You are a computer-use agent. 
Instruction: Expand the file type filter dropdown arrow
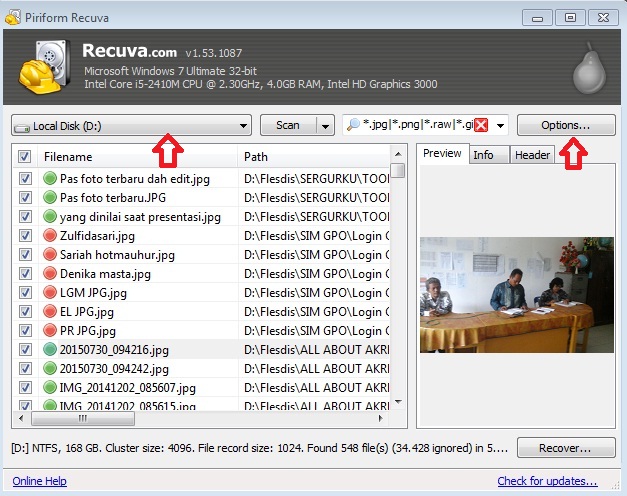pyautogui.click(x=500, y=126)
